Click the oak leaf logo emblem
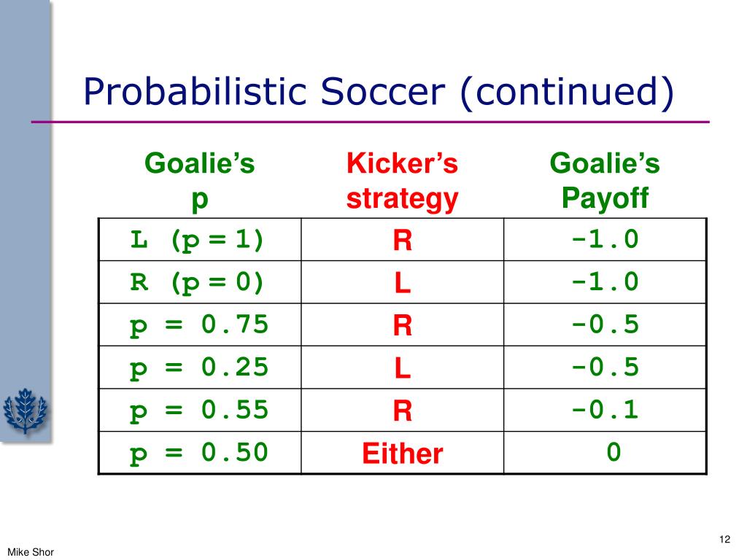Viewport: 747px width, 560px height. click(x=26, y=411)
